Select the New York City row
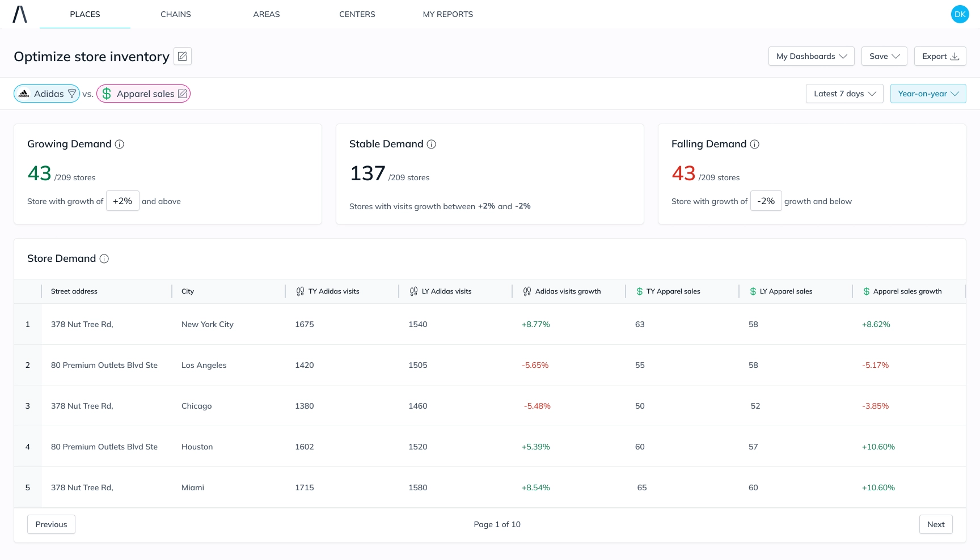This screenshot has height=560, width=980. 490,324
